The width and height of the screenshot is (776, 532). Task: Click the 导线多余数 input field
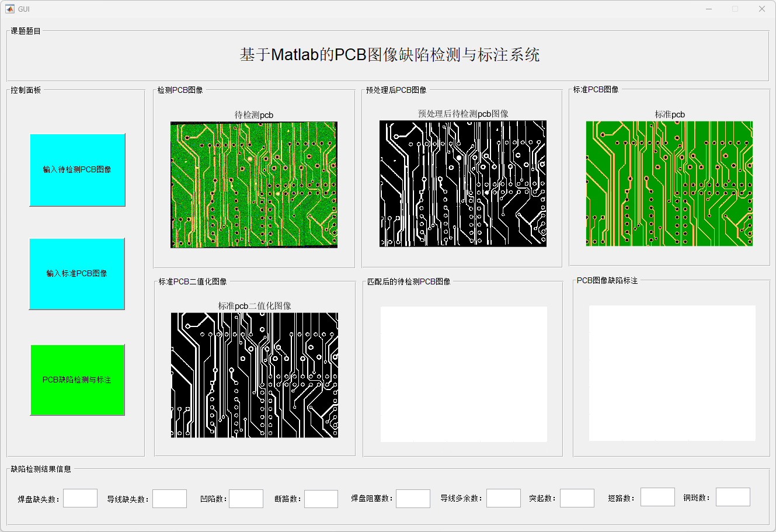pos(503,498)
